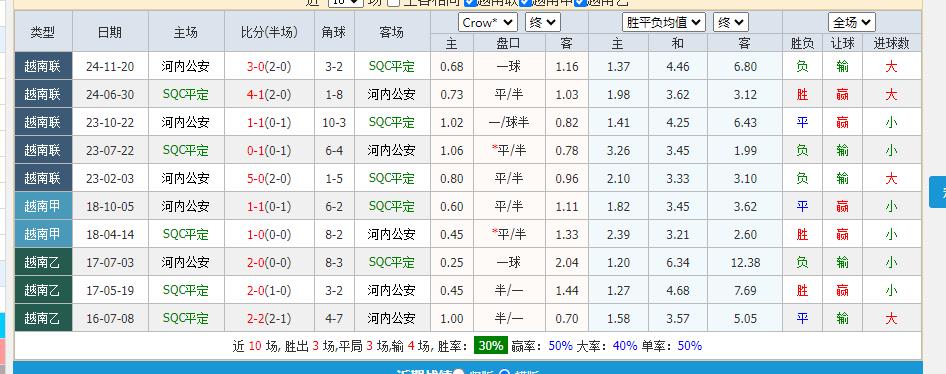The width and height of the screenshot is (946, 374).
Task: Click the home odds value 3.26
Action: [618, 150]
